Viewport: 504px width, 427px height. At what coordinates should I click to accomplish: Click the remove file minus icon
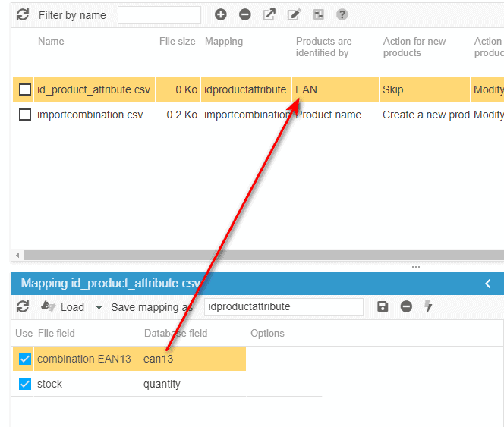click(x=245, y=14)
